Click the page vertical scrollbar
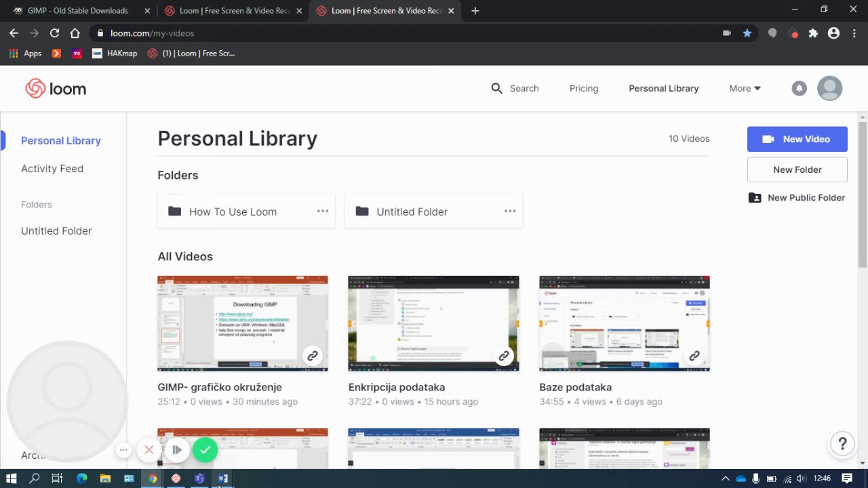Screen dimensions: 868x488 (863, 193)
